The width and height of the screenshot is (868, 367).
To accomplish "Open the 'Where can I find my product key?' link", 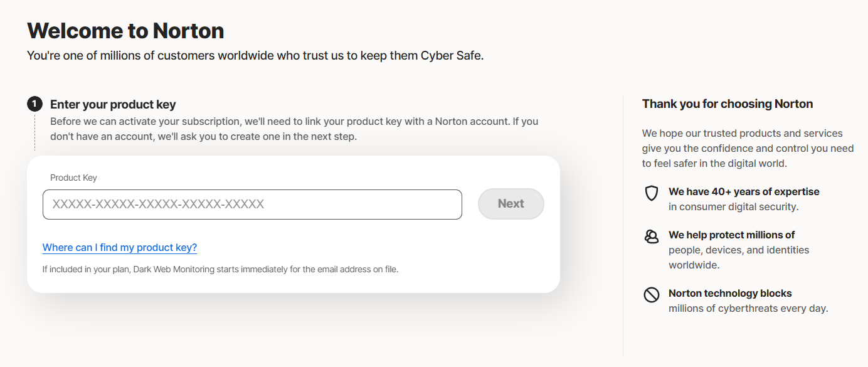I will point(120,248).
